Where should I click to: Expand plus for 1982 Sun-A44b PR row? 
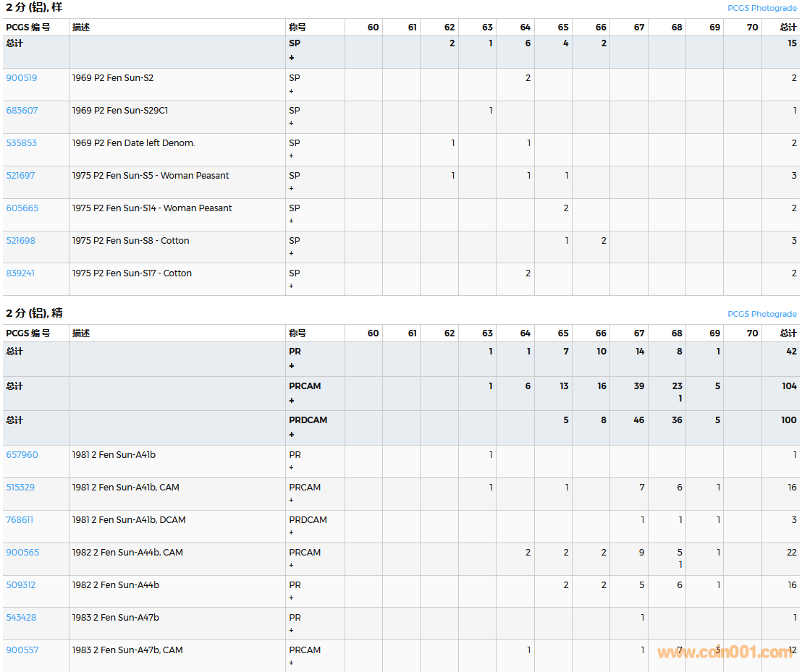(292, 598)
